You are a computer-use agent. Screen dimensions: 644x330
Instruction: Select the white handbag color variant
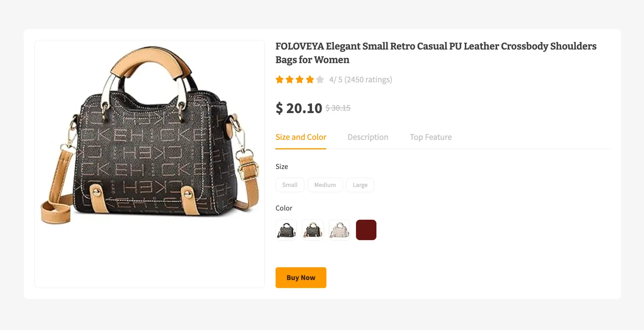[x=339, y=230]
